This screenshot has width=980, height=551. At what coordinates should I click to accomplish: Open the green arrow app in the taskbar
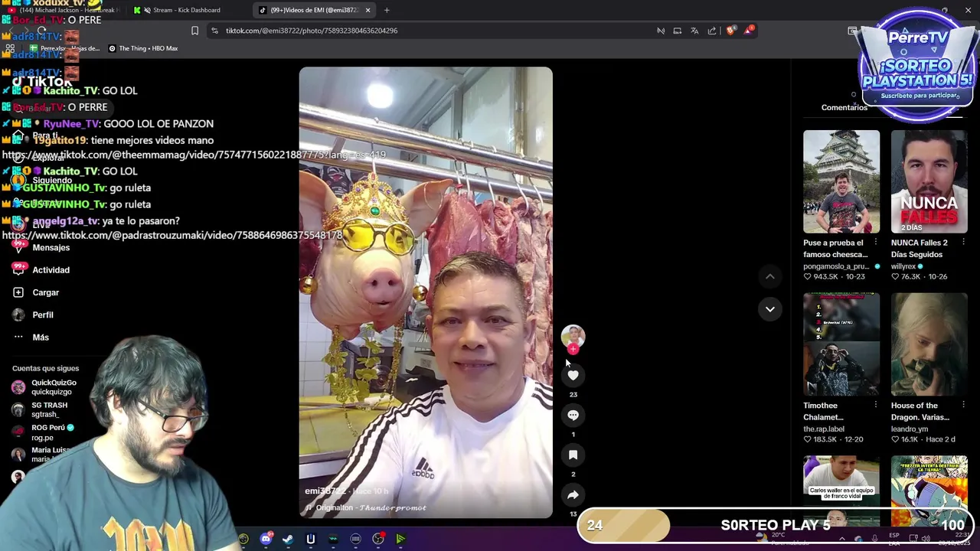[x=400, y=539]
